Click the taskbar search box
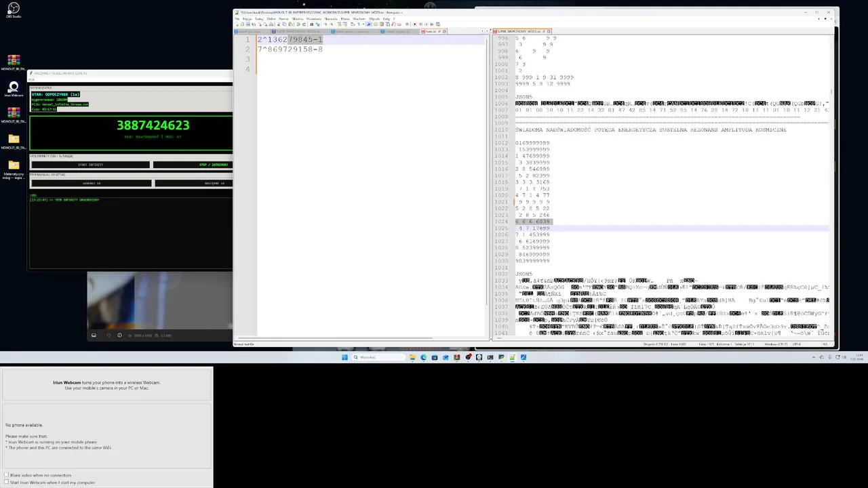 (378, 357)
